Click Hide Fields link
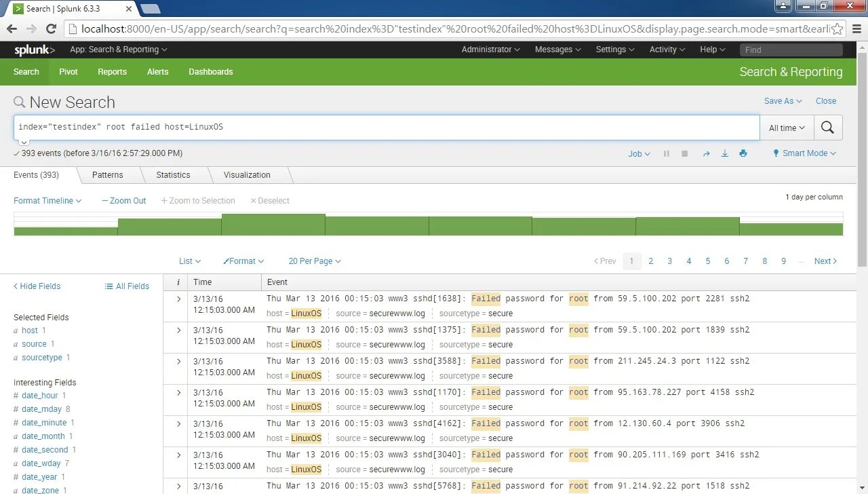The image size is (868, 494). [x=37, y=286]
